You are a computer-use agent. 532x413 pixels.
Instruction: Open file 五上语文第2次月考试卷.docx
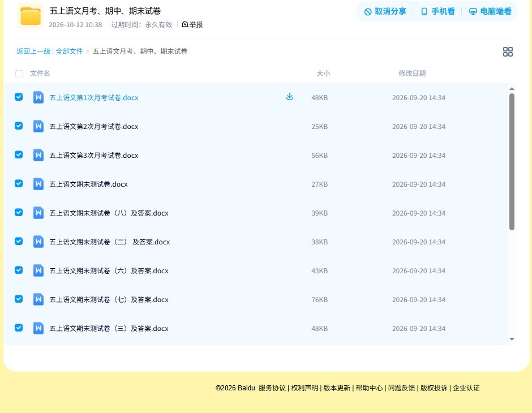pos(94,127)
